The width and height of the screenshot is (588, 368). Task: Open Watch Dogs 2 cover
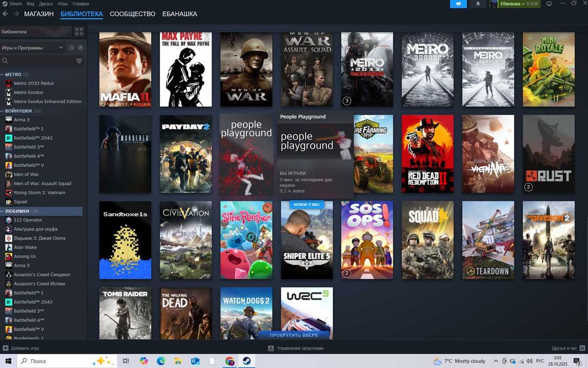pos(246,314)
